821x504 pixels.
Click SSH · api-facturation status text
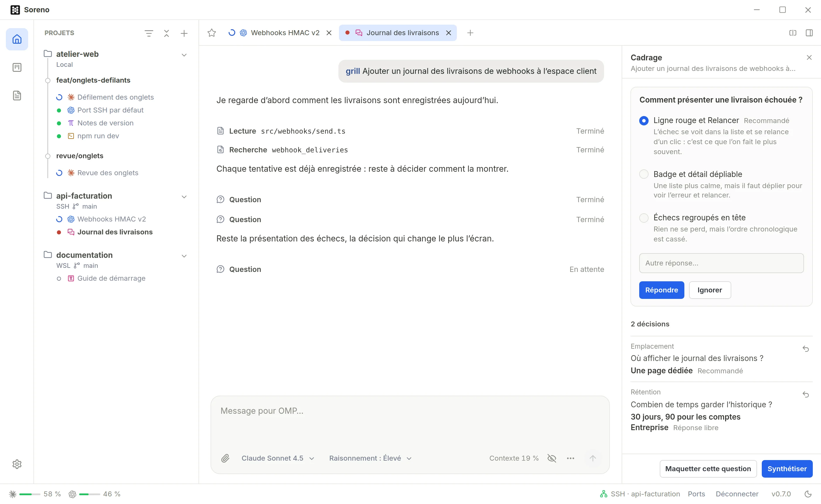click(645, 494)
